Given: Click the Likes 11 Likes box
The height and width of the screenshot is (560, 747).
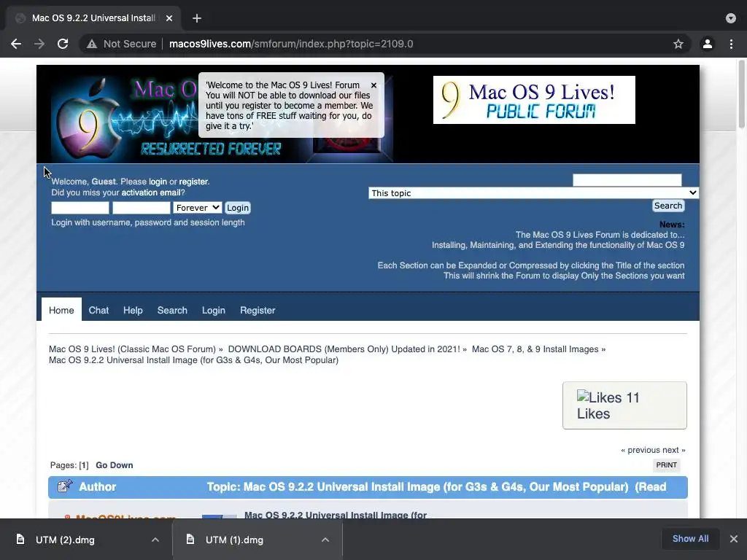Looking at the screenshot, I should pos(624,405).
